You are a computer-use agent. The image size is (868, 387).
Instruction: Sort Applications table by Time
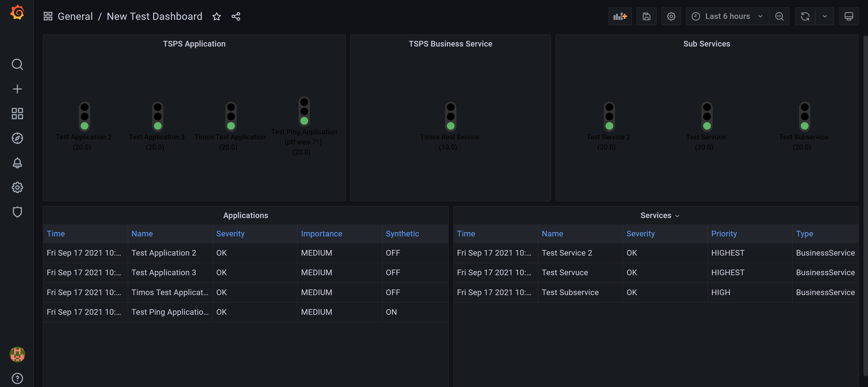(56, 233)
